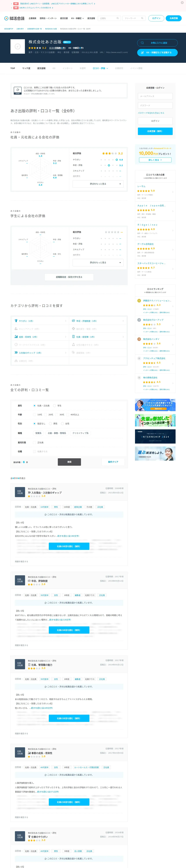
Task: Click the arrow beside 味の素株式会社 ranking
Action: [x=173, y=383]
